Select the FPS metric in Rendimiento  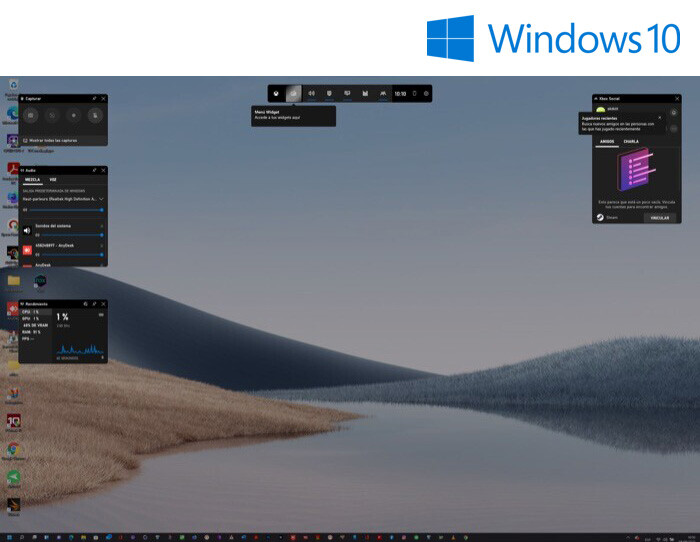(36, 338)
